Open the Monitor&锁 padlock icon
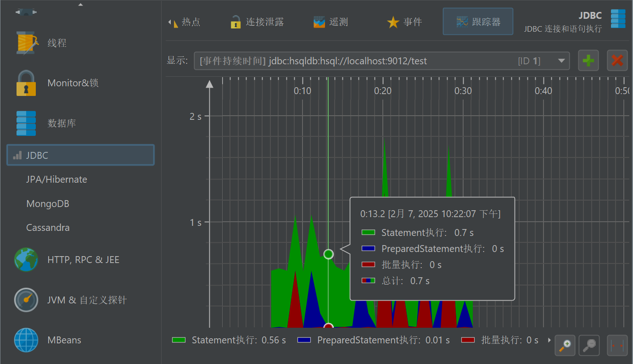Screen dimensions: 633x364 (x=26, y=83)
